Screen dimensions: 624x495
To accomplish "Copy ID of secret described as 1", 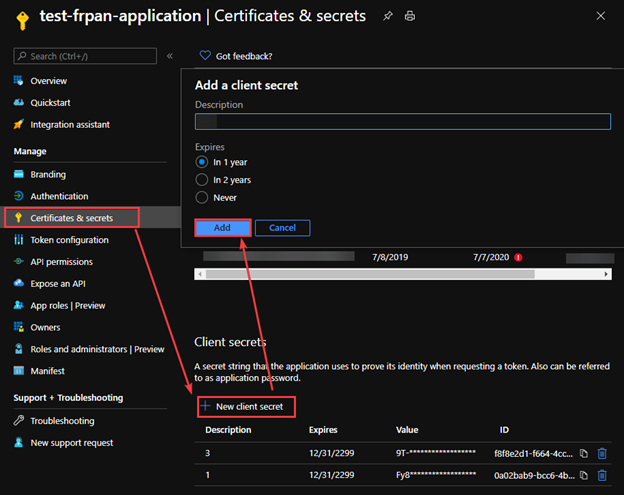I will (584, 475).
